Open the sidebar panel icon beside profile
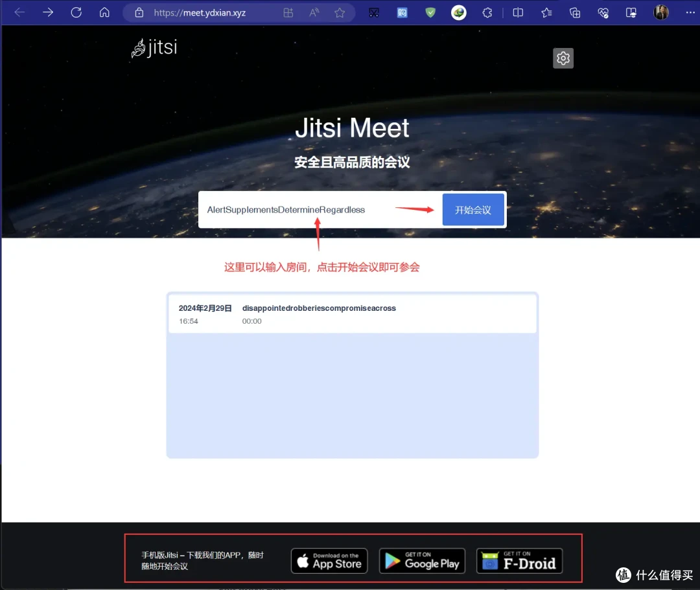700x590 pixels. [x=631, y=13]
